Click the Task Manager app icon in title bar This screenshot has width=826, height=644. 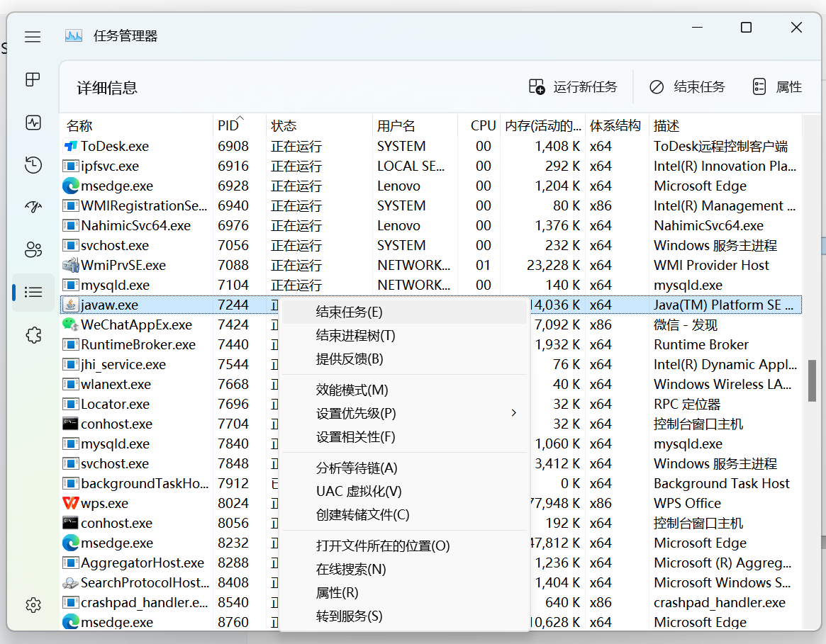point(74,36)
